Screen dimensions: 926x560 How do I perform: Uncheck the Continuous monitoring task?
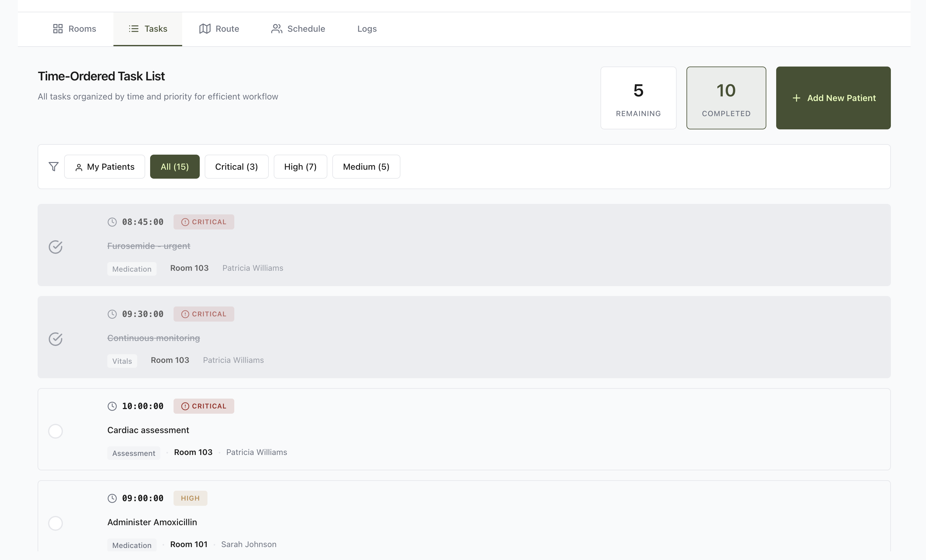(55, 339)
